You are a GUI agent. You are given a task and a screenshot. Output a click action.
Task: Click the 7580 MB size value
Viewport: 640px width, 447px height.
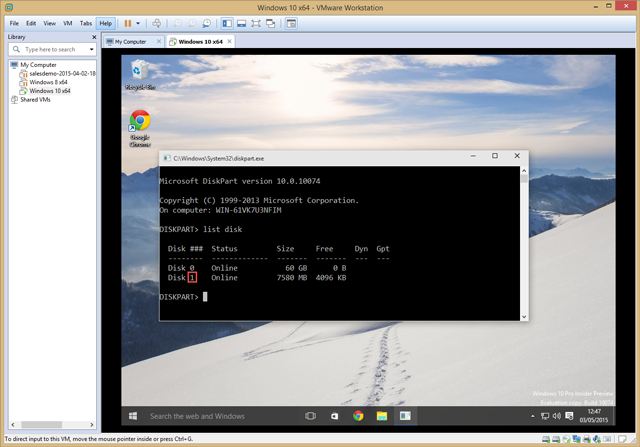291,278
